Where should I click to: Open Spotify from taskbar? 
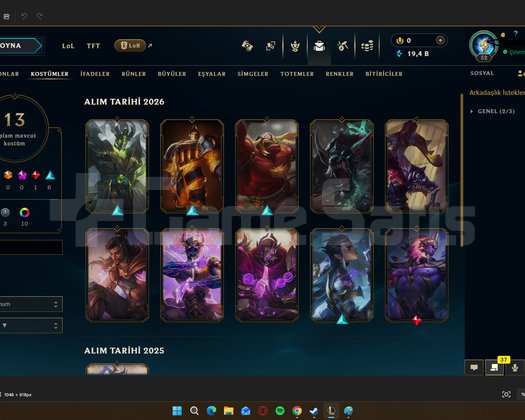click(x=280, y=410)
